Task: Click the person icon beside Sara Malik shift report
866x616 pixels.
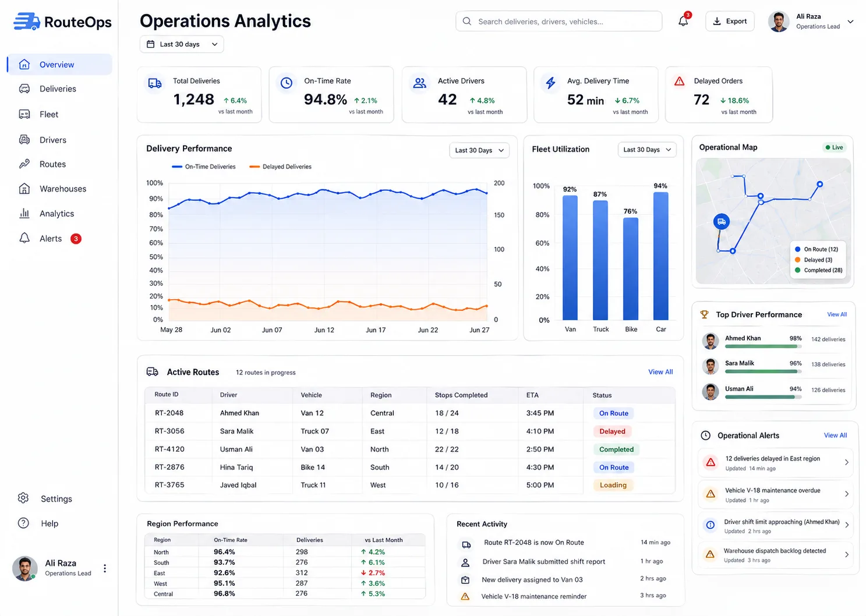Action: tap(465, 563)
